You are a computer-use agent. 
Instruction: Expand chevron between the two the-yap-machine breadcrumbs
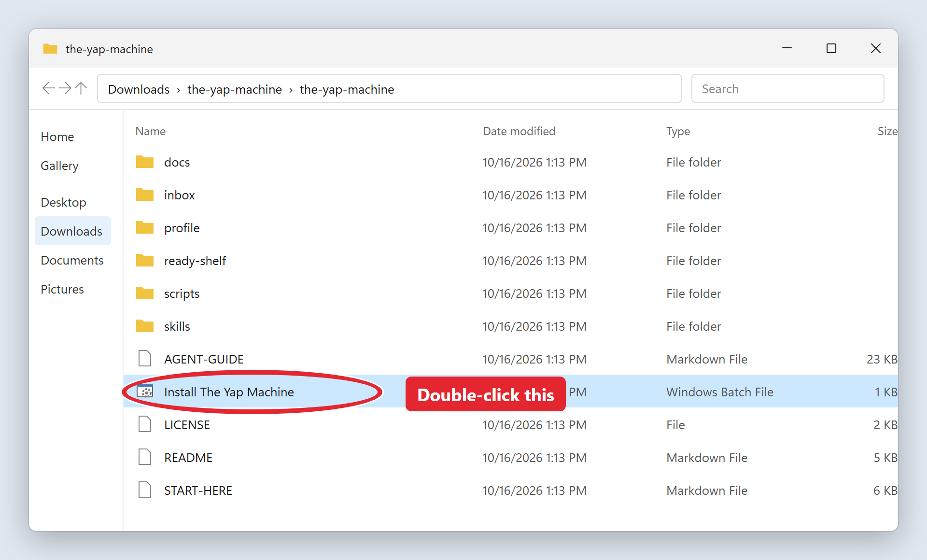291,90
